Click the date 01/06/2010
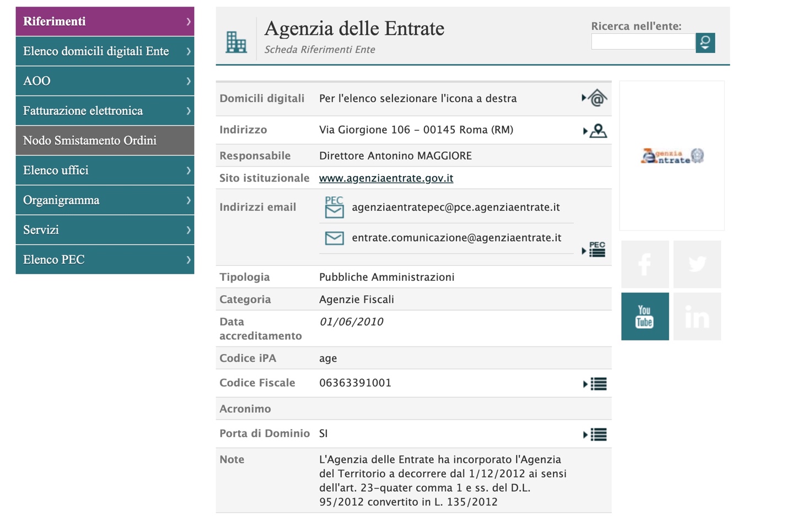This screenshot has width=812, height=528. (351, 322)
